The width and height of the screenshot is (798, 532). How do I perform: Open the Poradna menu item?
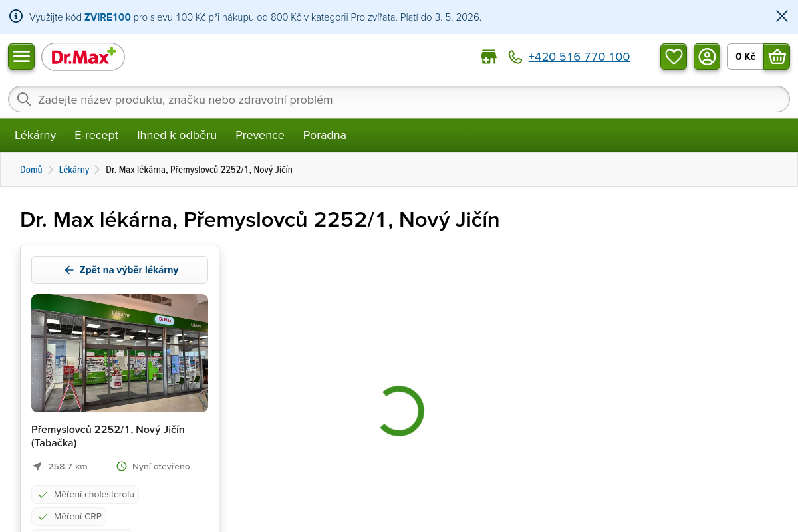click(325, 135)
